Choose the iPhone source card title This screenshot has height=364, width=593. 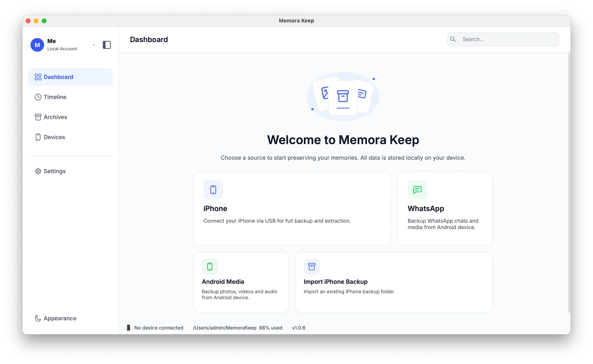(x=215, y=208)
